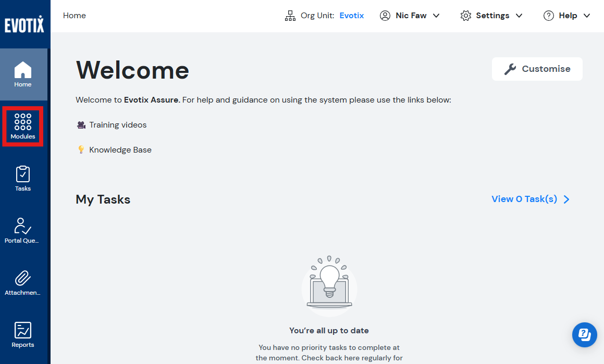
Task: Click the Settings gear icon
Action: [466, 16]
